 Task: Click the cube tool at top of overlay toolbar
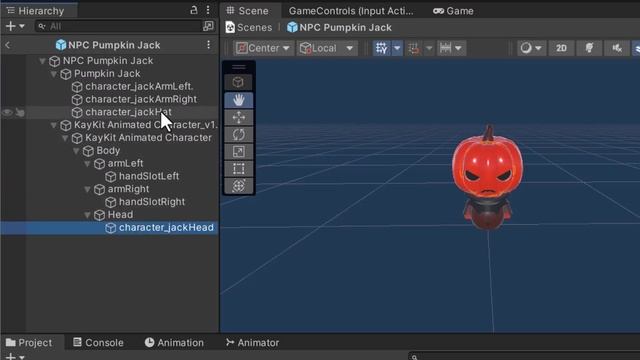(x=239, y=82)
